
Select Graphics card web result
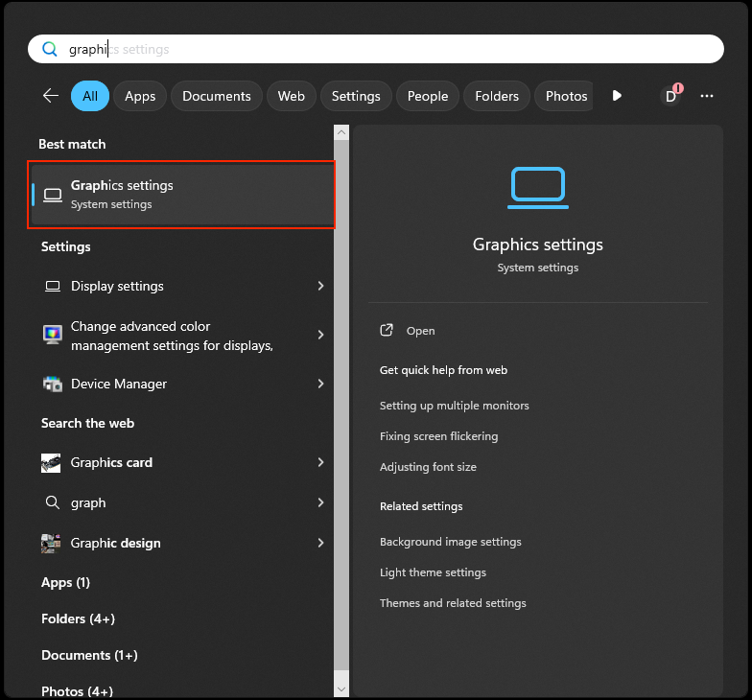click(x=182, y=462)
